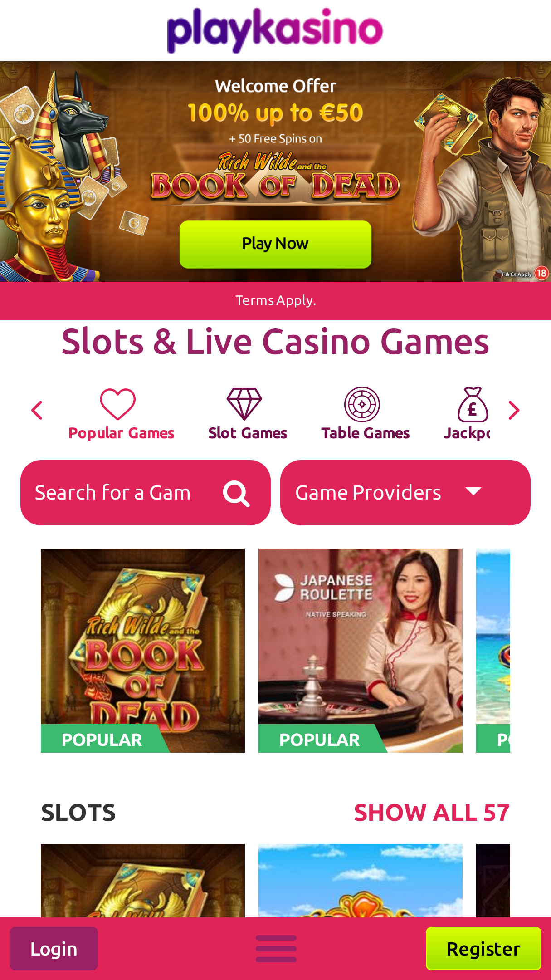
Task: Switch to Slot Games tab label
Action: point(248,433)
